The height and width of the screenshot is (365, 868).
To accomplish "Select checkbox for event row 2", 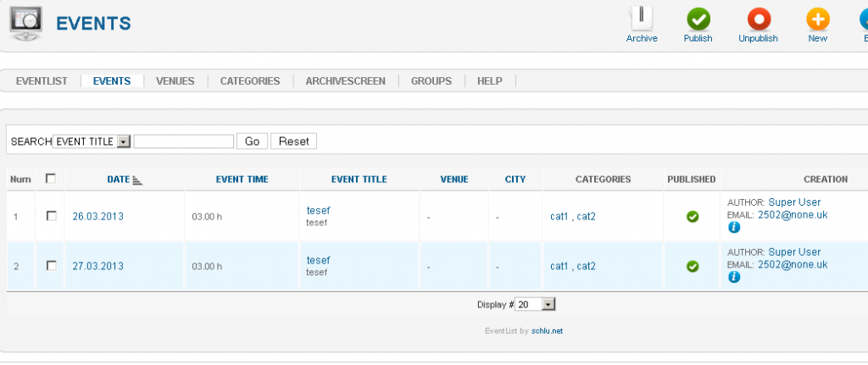I will coord(51,266).
